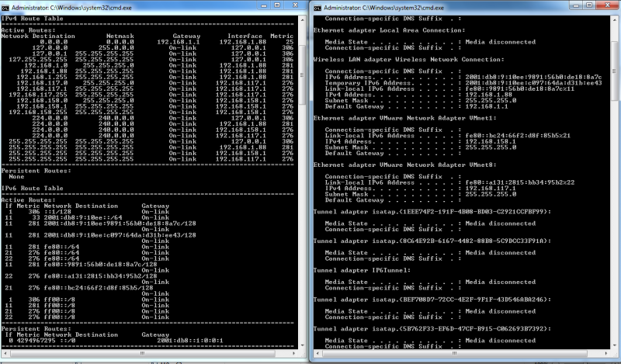Image resolution: width=621 pixels, height=364 pixels.
Task: Click left window's vertical scroll down arrow
Action: 302,345
